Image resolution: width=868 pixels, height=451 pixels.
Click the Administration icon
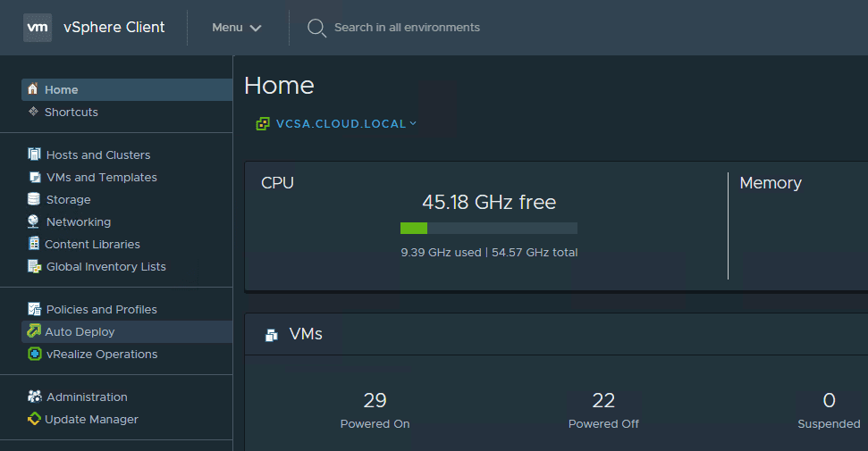[x=34, y=397]
